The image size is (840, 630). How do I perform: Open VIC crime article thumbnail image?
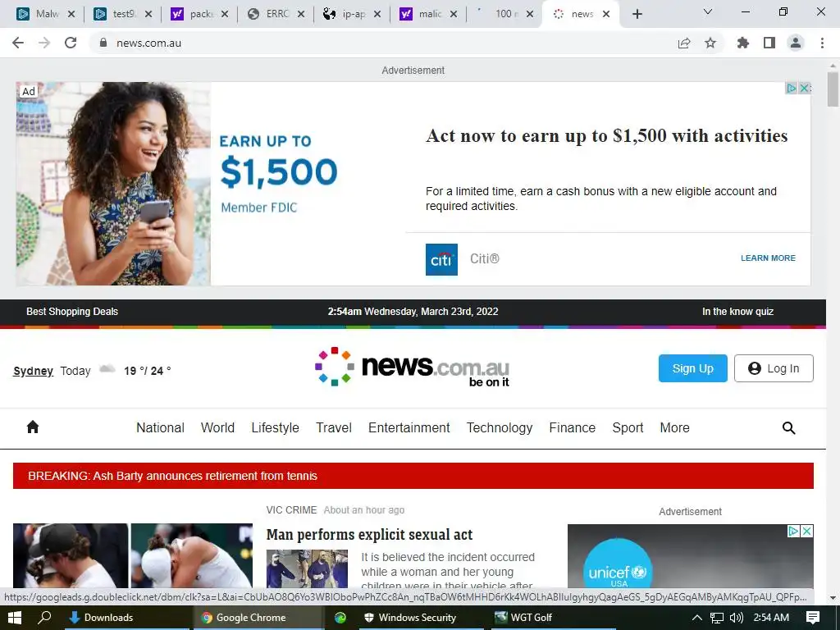[x=307, y=568]
